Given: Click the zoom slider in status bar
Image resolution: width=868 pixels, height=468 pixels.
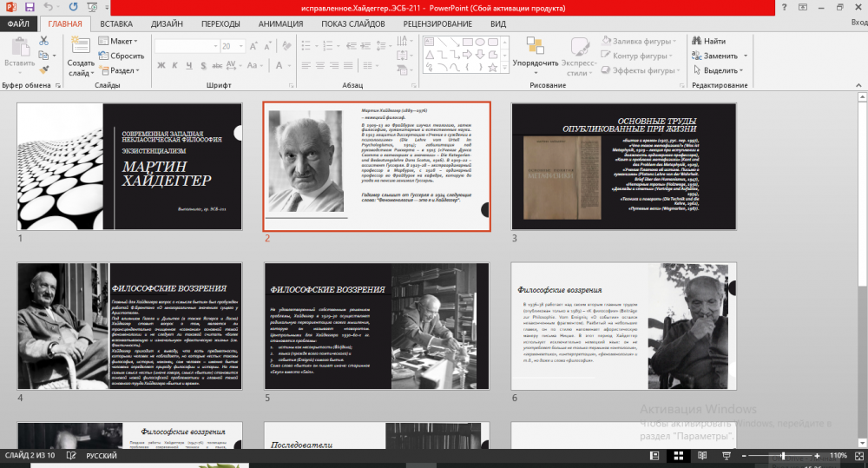Looking at the screenshot, I should (x=783, y=456).
